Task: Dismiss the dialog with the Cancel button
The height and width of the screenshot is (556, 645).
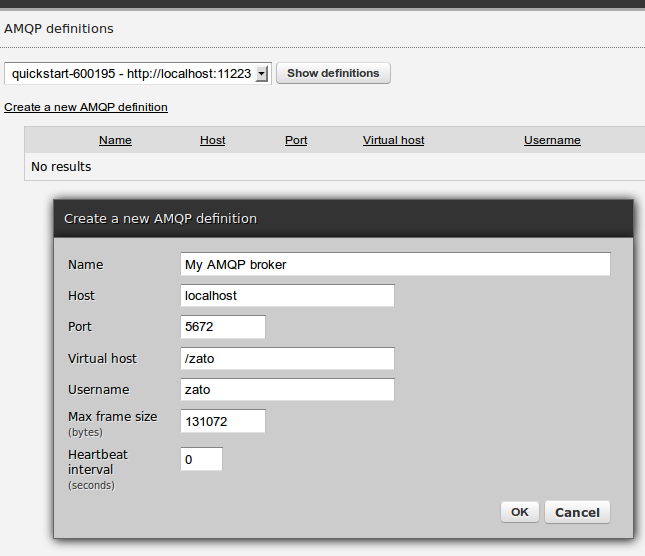Action: pyautogui.click(x=577, y=512)
